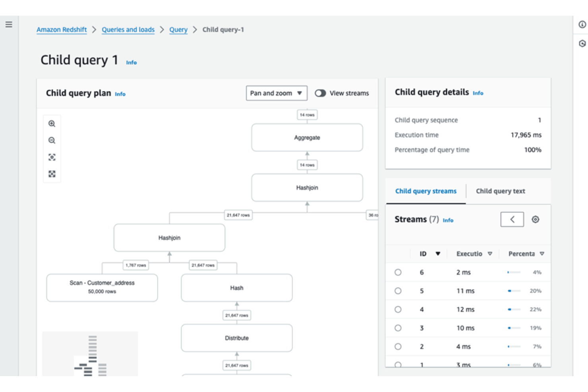Select radio button for stream 4
Image resolution: width=588 pixels, height=392 pixels.
pos(398,309)
